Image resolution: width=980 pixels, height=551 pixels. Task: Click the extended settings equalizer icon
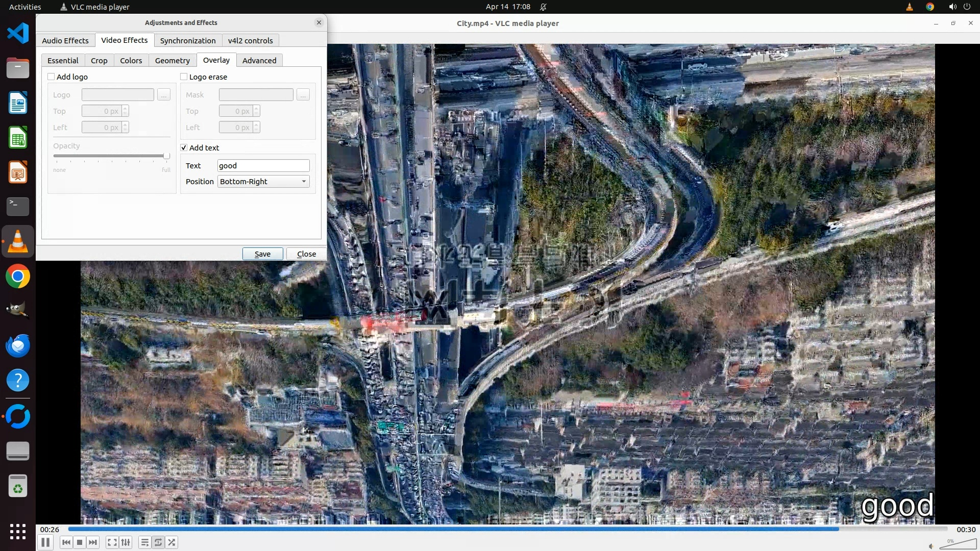[126, 542]
